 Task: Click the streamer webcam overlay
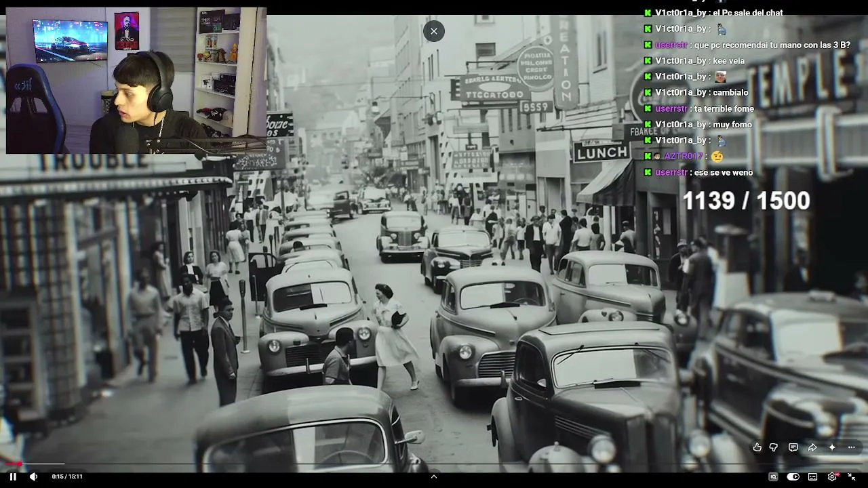point(136,81)
